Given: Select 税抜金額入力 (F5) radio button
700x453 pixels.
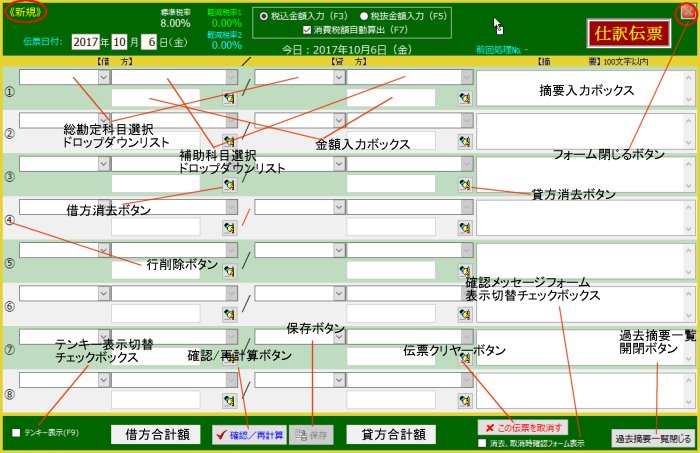Looking at the screenshot, I should click(x=363, y=17).
